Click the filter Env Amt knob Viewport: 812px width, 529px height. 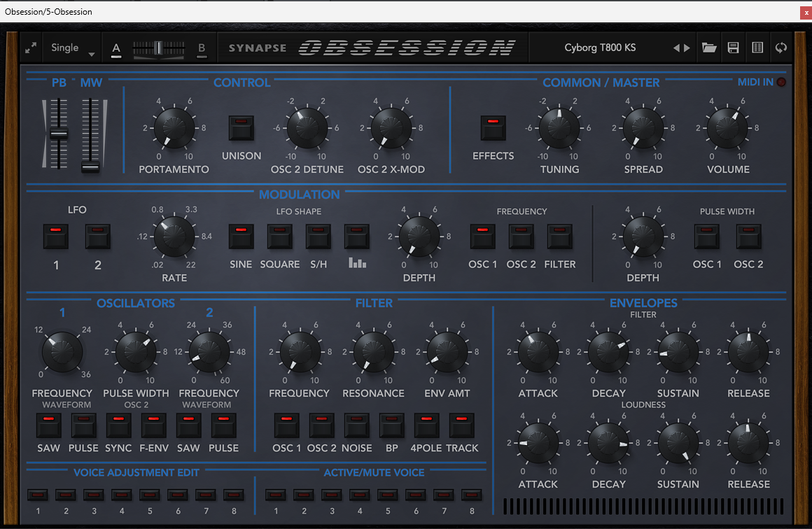[447, 352]
